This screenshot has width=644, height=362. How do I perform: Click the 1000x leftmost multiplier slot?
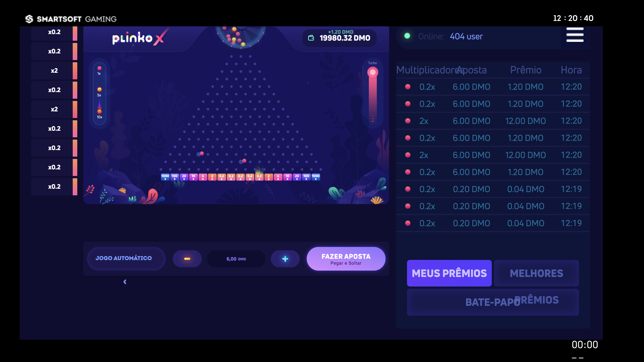coord(165,177)
